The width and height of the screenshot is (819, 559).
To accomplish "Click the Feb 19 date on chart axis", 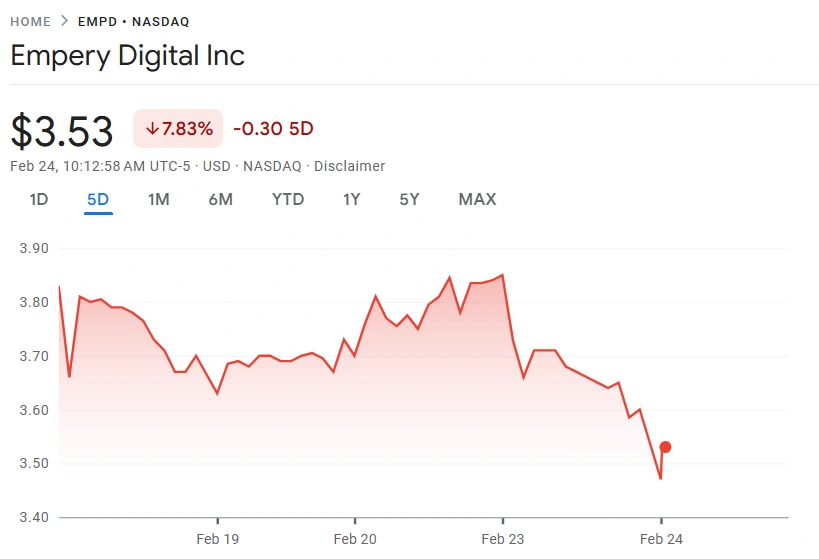I will pyautogui.click(x=217, y=539).
